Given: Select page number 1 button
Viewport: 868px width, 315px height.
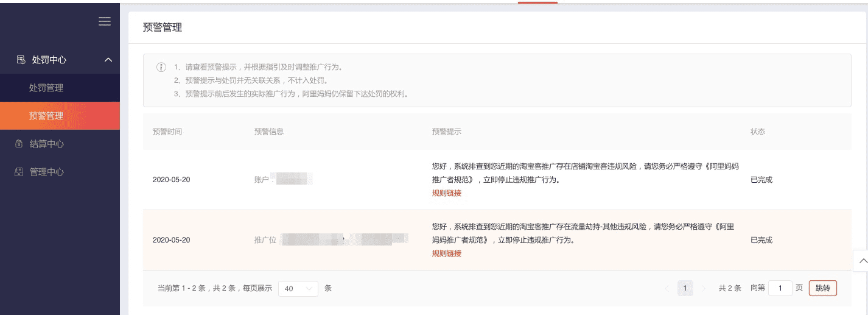Looking at the screenshot, I should pyautogui.click(x=685, y=288).
